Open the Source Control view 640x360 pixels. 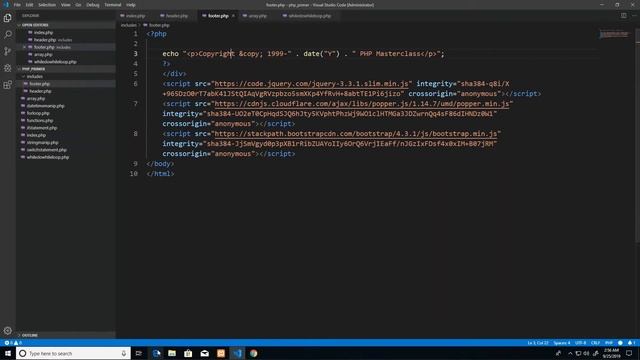tap(7, 51)
